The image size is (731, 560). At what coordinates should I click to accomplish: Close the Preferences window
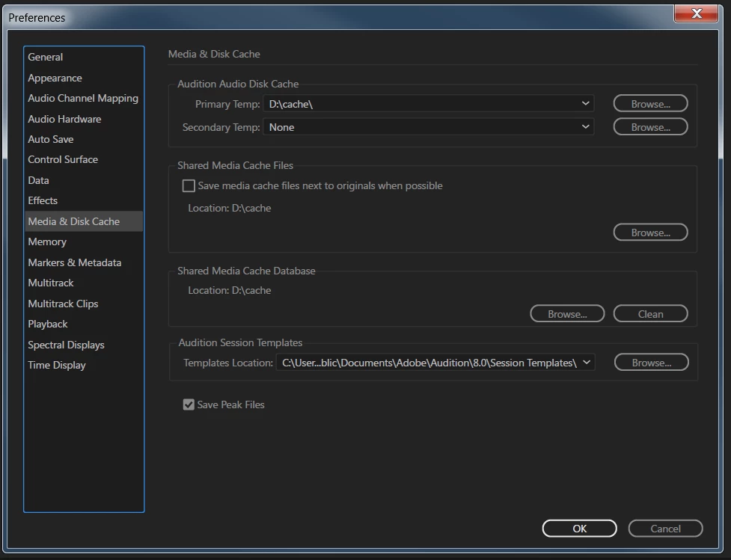pos(696,13)
